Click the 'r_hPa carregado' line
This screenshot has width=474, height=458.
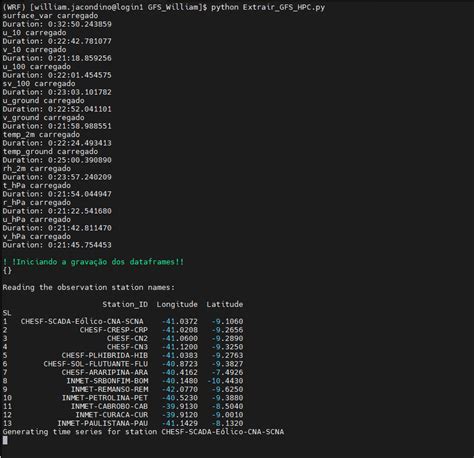pyautogui.click(x=36, y=203)
